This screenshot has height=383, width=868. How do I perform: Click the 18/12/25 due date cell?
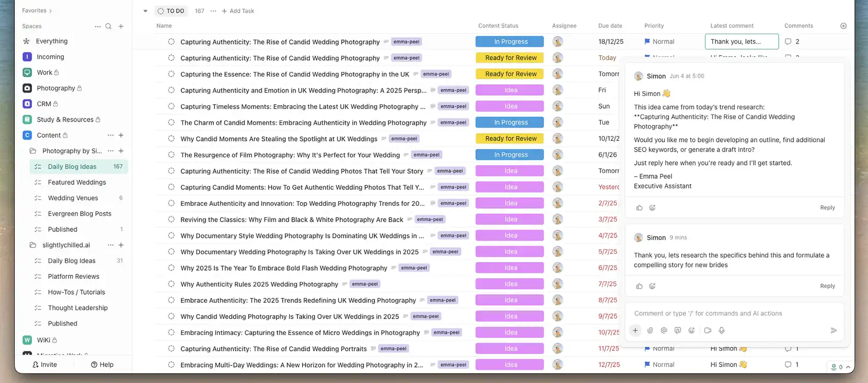[x=611, y=42]
